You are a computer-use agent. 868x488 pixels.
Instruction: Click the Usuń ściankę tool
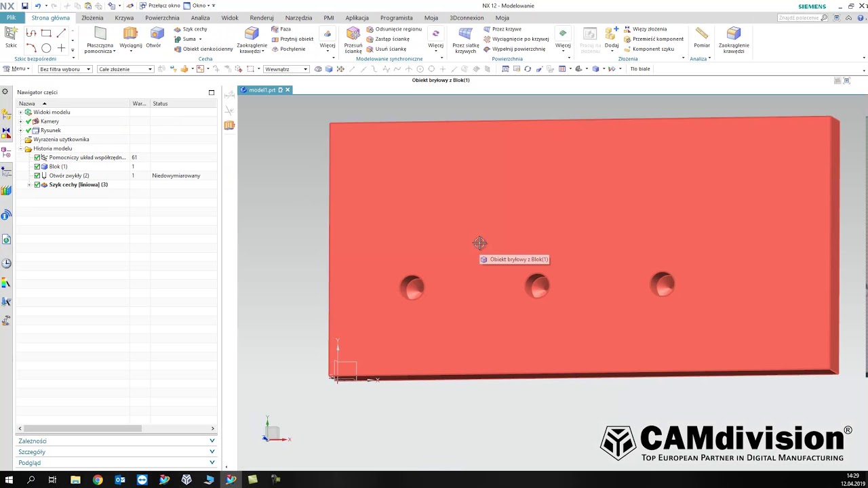[x=386, y=49]
